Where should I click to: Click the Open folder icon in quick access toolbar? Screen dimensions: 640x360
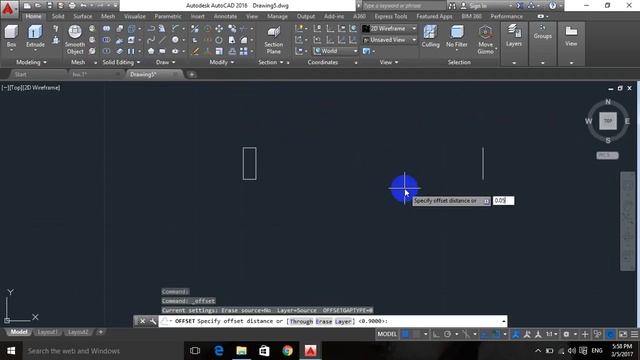coord(38,6)
